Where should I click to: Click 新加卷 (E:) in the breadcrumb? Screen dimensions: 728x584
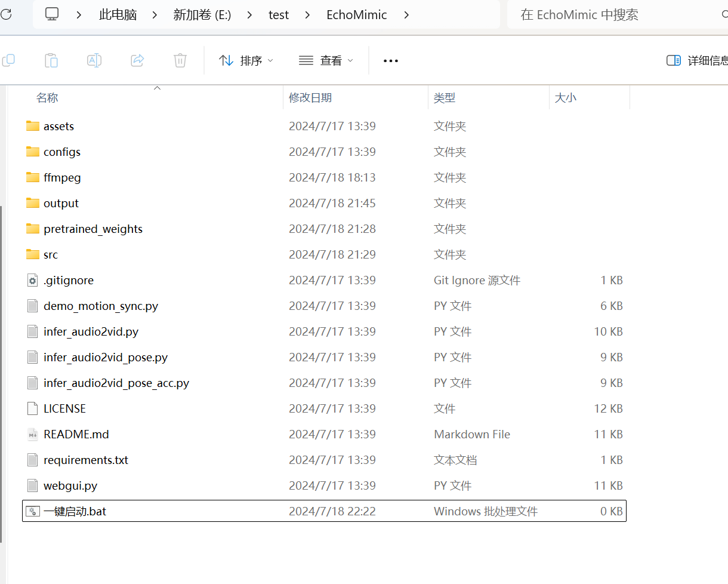pyautogui.click(x=202, y=14)
